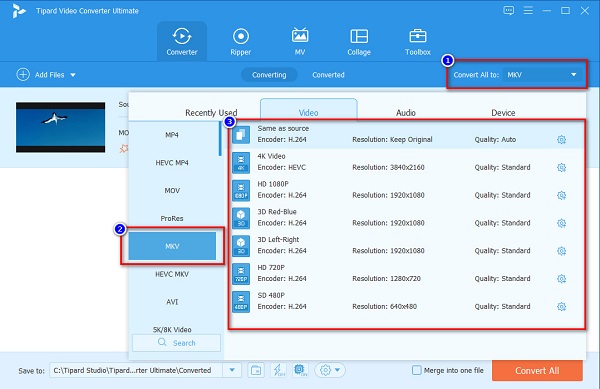Open the Convert All to MKV dropdown

pyautogui.click(x=543, y=75)
